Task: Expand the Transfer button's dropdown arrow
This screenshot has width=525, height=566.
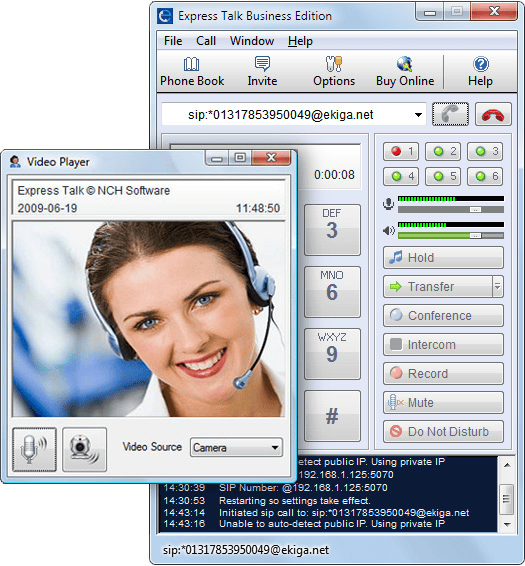Action: pyautogui.click(x=498, y=287)
